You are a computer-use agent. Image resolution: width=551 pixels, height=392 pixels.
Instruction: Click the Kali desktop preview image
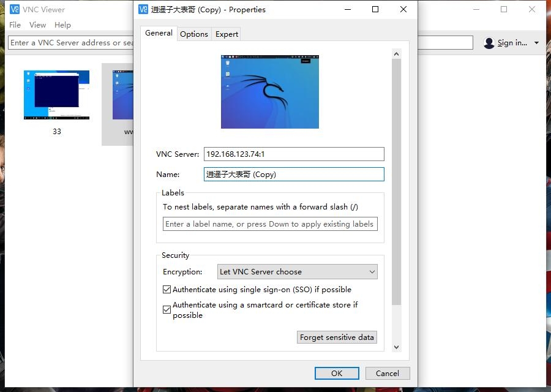point(269,92)
